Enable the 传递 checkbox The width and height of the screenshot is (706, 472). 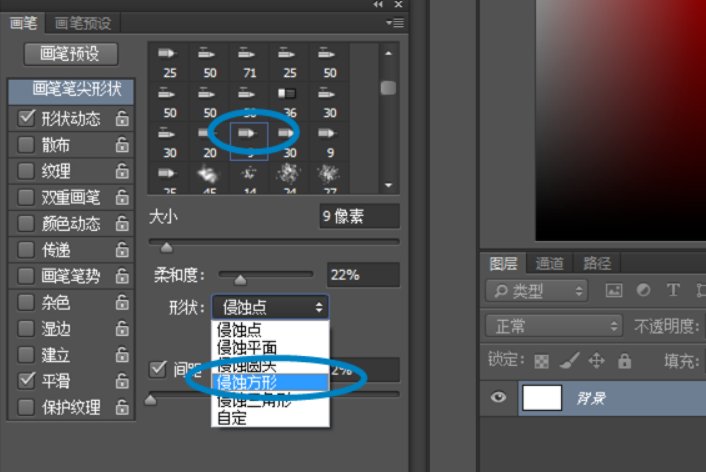(x=26, y=250)
